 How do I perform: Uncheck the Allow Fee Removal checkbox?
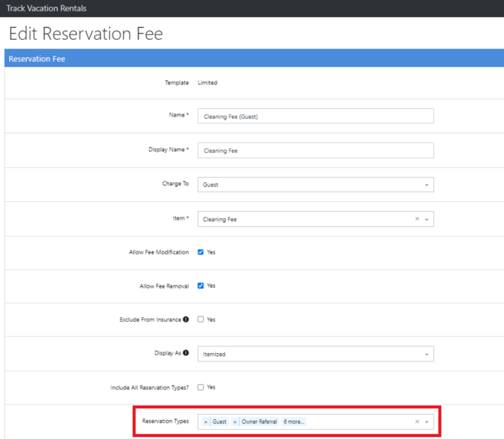[x=201, y=286]
